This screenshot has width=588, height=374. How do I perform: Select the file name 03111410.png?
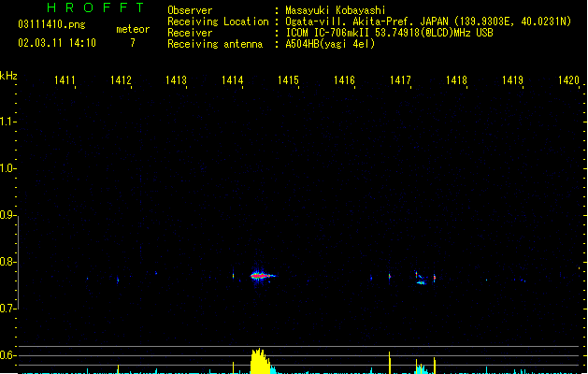tap(51, 24)
